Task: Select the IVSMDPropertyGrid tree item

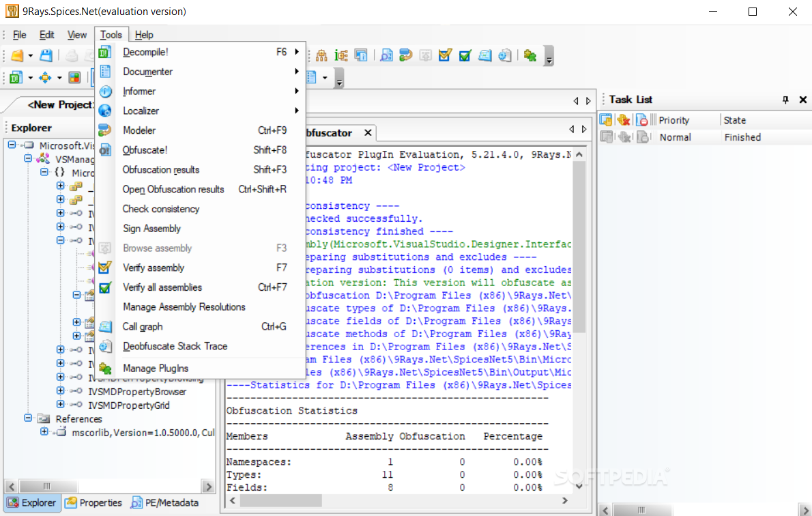Action: (x=129, y=405)
